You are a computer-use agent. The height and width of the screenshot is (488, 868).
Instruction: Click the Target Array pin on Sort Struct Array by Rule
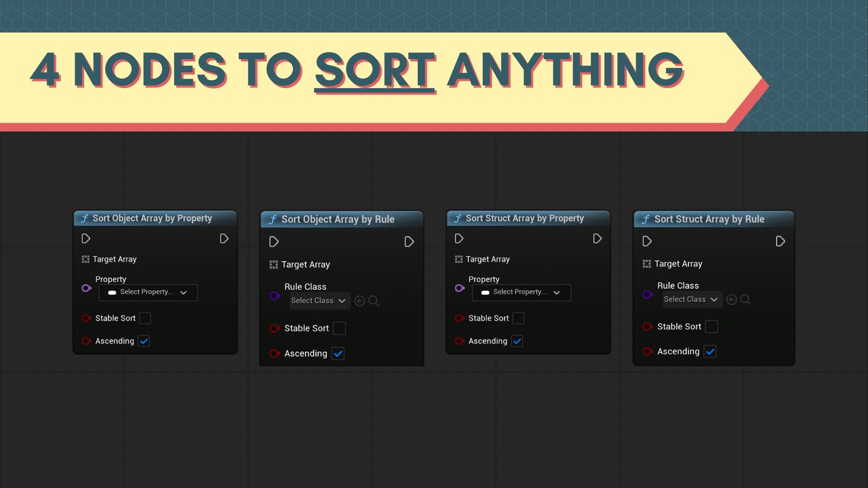click(x=646, y=264)
